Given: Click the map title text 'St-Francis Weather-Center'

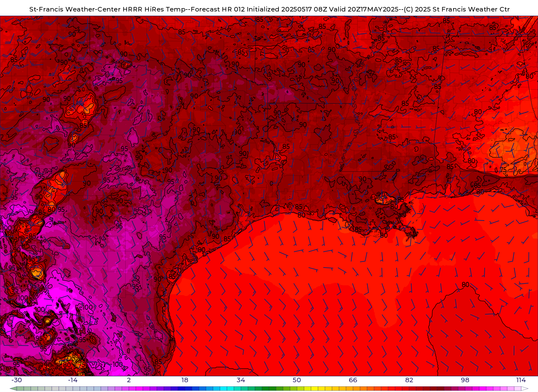Looking at the screenshot, I should (75, 9).
